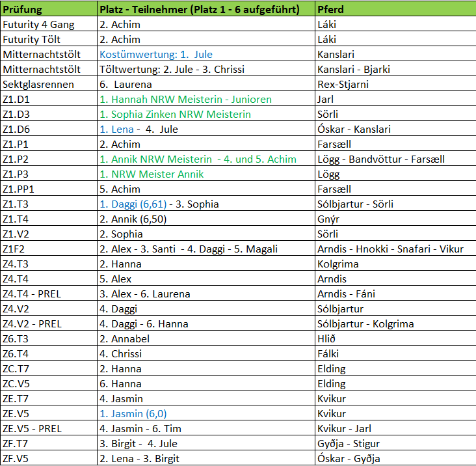476x466 pixels.
Task: Select the '2. Sophia' cell
Action: (x=206, y=233)
